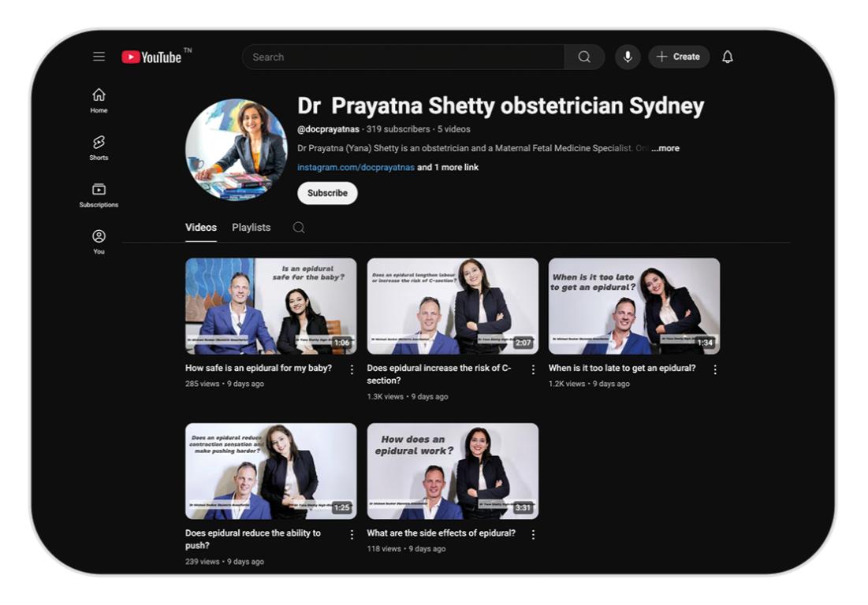This screenshot has height=605, width=868.
Task: Open options for 'When is it too late' video
Action: (715, 369)
